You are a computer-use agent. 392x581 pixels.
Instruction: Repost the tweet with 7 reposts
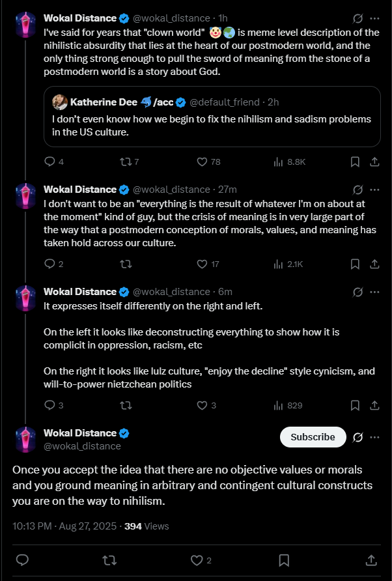[125, 162]
